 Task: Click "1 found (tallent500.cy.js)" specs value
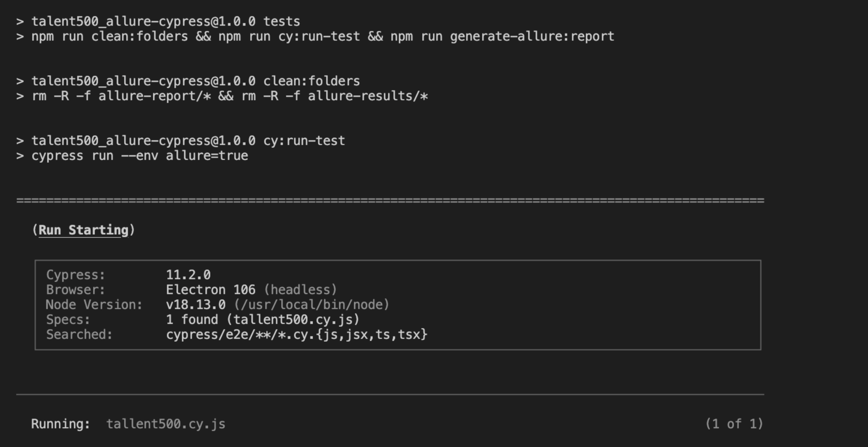coord(263,320)
